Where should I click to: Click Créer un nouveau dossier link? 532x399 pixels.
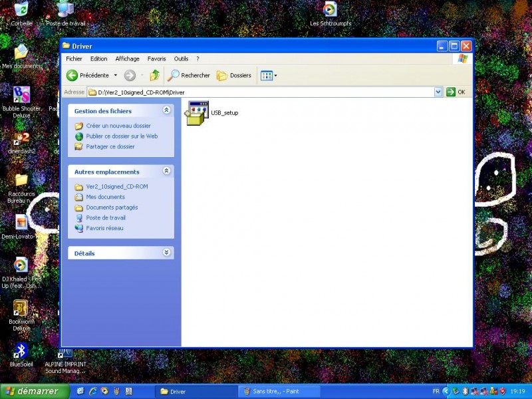pyautogui.click(x=118, y=126)
